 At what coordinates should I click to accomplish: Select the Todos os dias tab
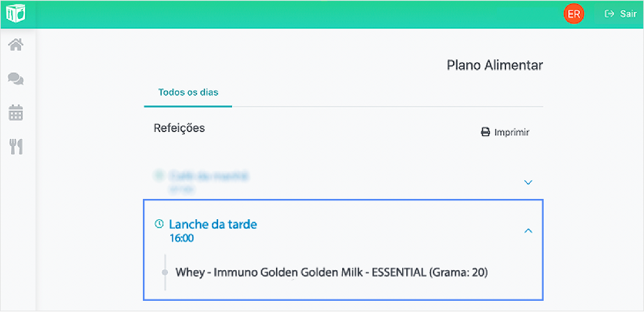[x=188, y=92]
